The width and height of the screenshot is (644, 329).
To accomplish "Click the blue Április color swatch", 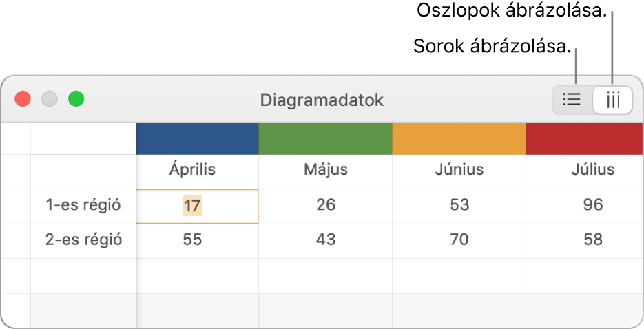I will 197,138.
